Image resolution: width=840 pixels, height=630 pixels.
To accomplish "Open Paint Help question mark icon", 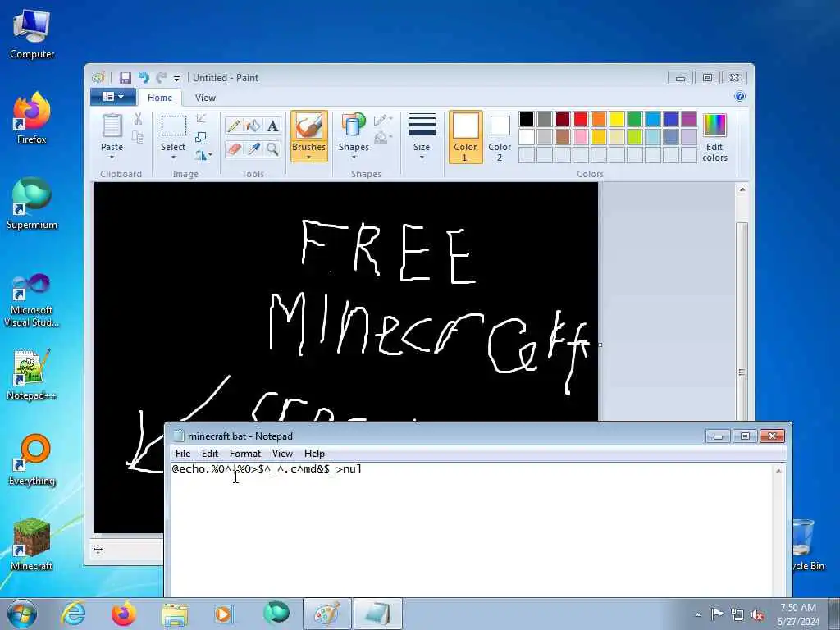I will 740,97.
